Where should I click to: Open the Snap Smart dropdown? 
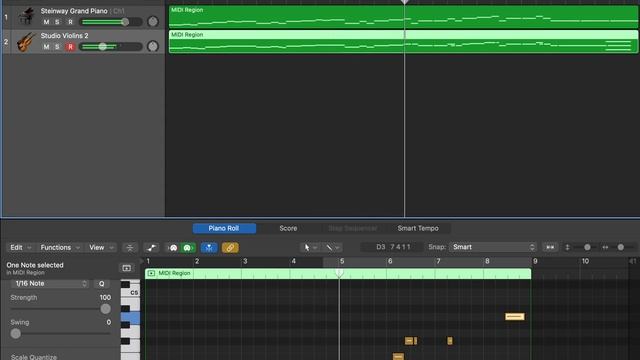point(492,247)
